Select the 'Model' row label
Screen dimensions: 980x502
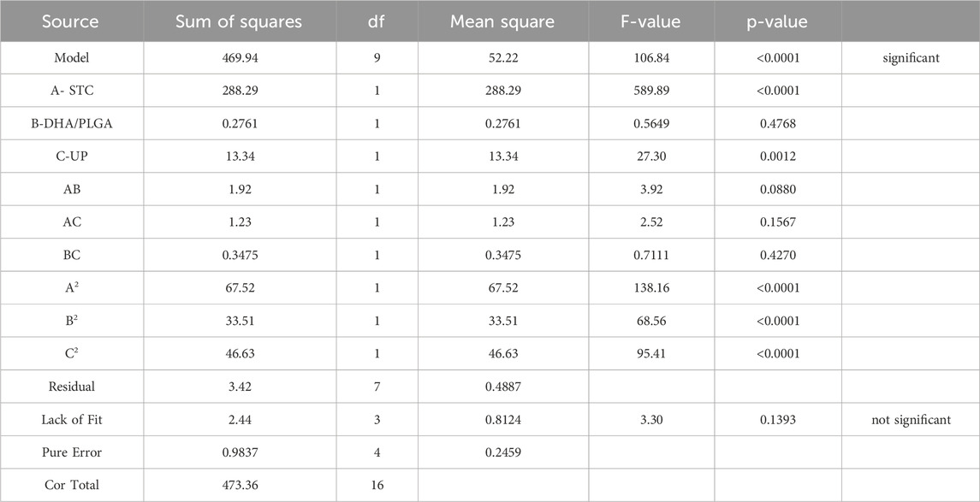[71, 57]
